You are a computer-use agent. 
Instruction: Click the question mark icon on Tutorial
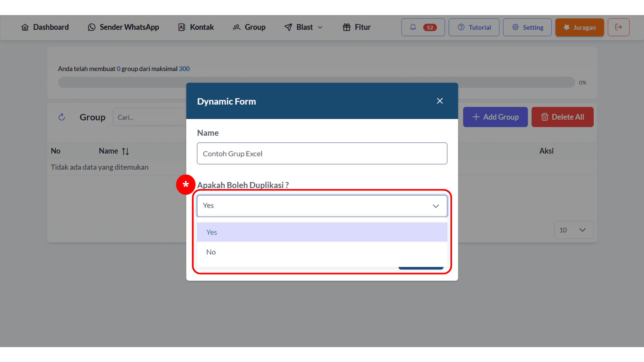click(x=461, y=27)
